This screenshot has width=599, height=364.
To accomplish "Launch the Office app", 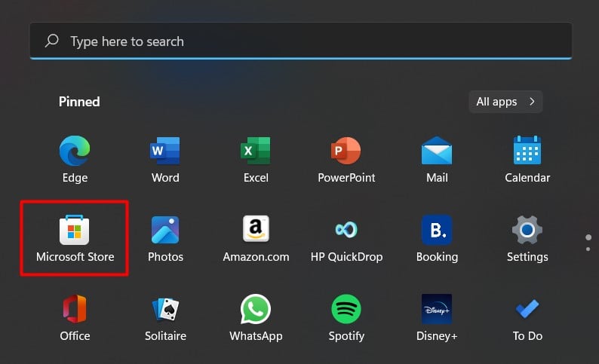I will point(75,317).
